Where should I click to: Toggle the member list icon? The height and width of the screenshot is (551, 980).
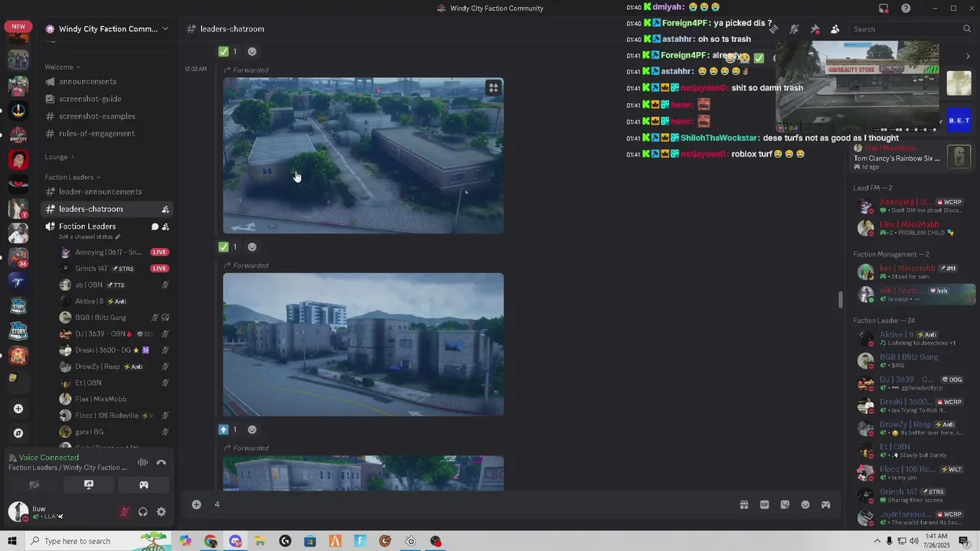pos(835,29)
